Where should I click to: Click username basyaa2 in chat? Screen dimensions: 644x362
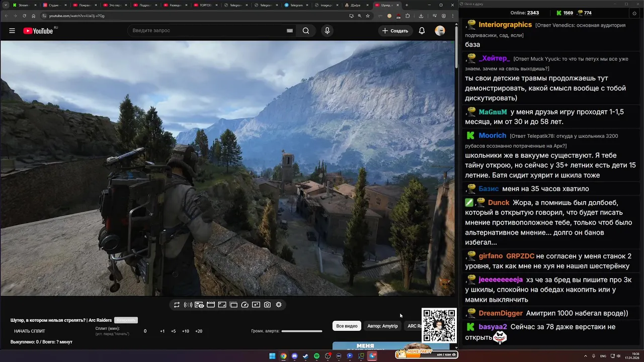[x=493, y=327]
